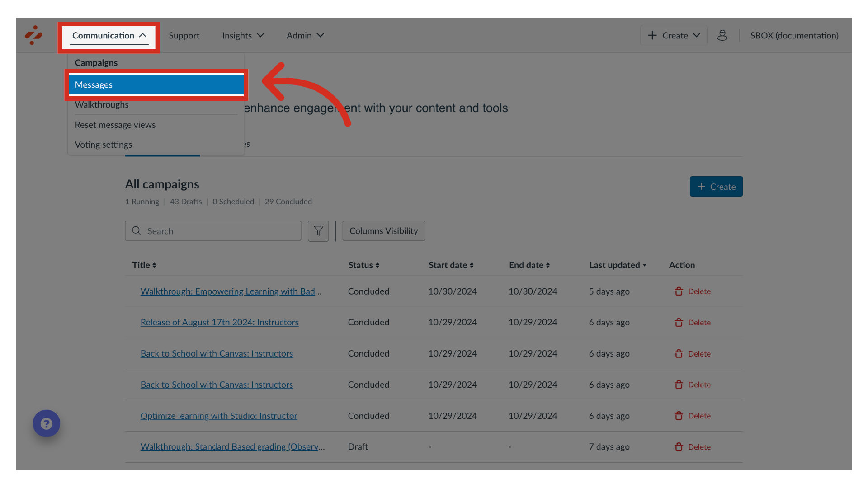Image resolution: width=868 pixels, height=488 pixels.
Task: Expand the Insights dropdown
Action: pyautogui.click(x=243, y=35)
